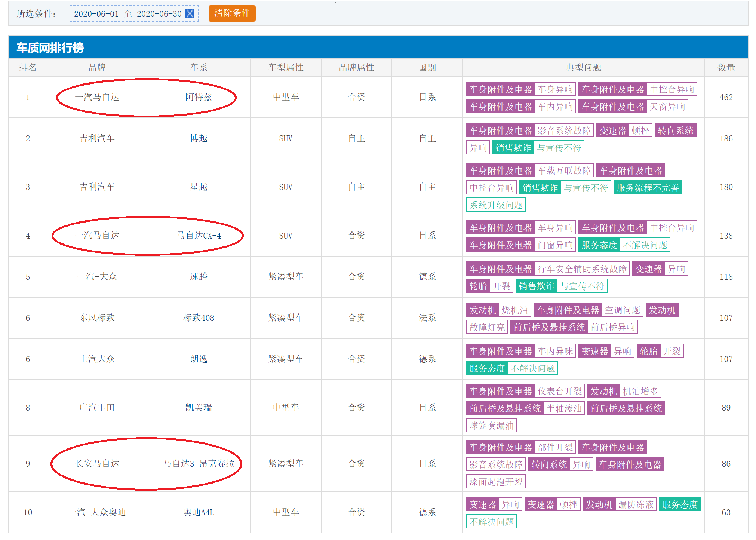Select the 仪表台开裂 problem tag
Image resolution: width=756 pixels, height=540 pixels.
pos(560,391)
